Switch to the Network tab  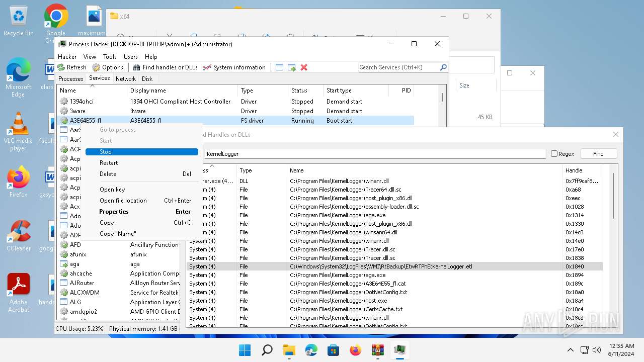[125, 79]
